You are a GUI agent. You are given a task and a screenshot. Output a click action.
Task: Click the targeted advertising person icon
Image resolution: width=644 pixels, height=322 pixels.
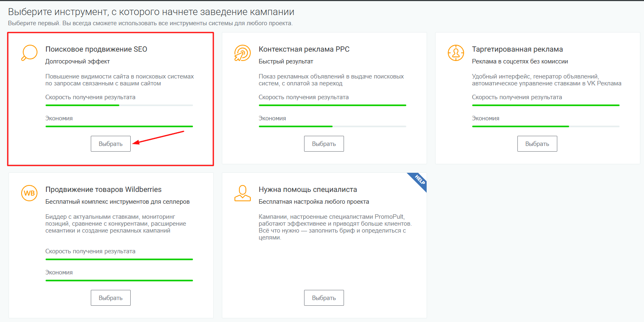[x=456, y=53]
